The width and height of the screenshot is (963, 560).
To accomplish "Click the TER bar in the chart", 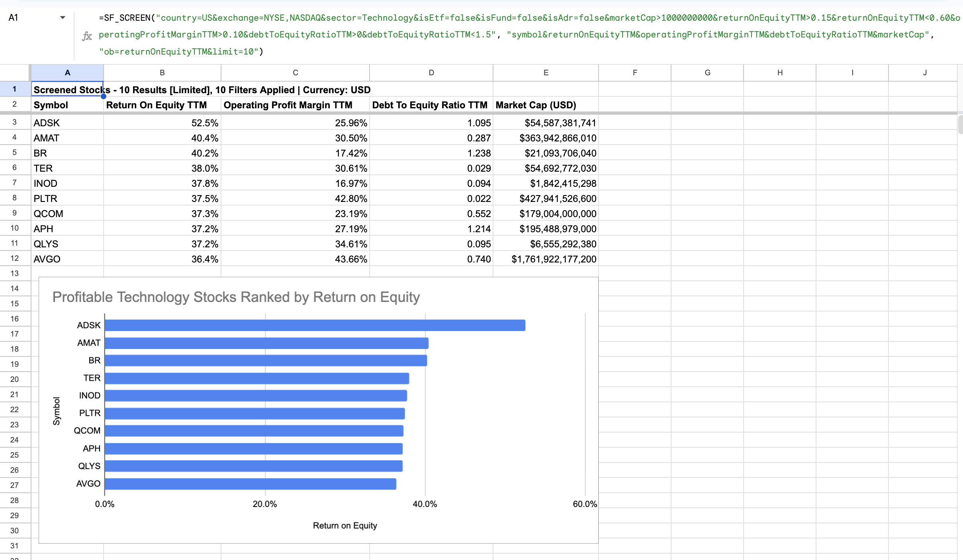I will pos(257,378).
